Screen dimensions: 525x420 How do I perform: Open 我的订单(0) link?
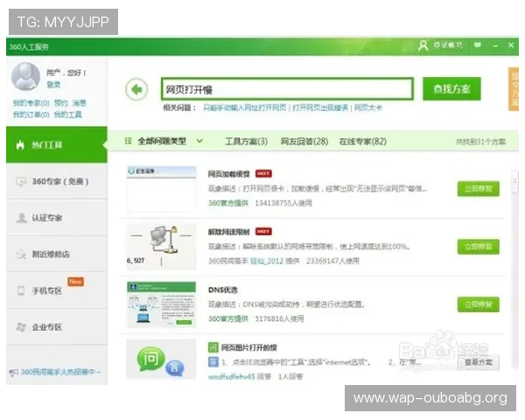tap(31, 115)
